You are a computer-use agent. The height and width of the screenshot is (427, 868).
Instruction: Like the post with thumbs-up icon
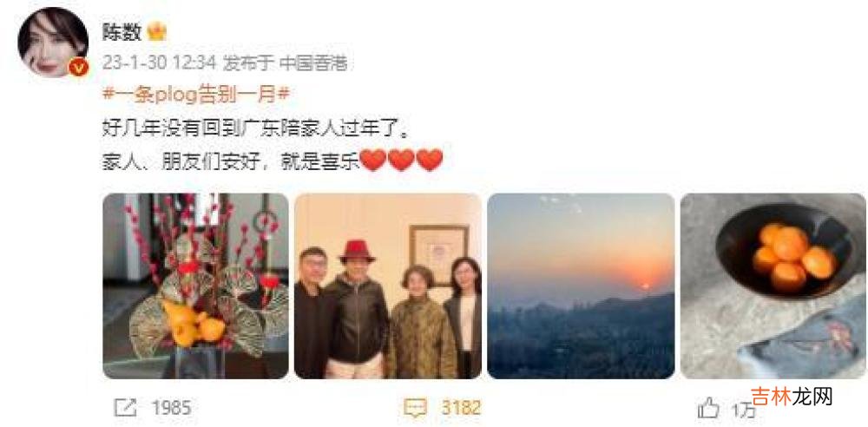coord(708,410)
